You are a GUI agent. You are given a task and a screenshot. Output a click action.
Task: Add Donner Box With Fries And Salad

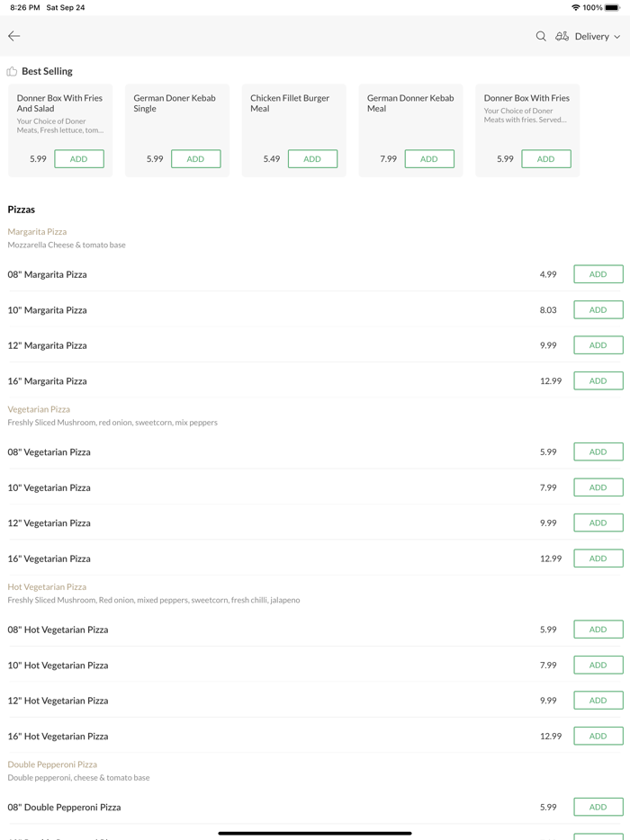click(x=79, y=159)
